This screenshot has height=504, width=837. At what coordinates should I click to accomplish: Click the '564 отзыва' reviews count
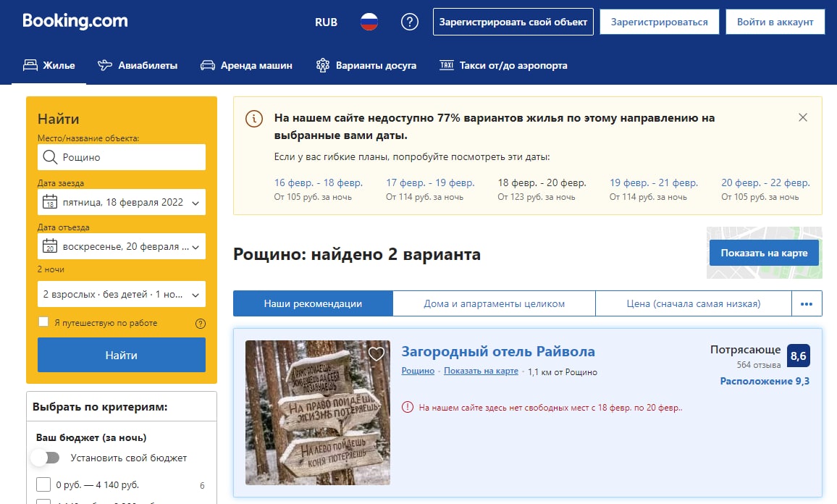pyautogui.click(x=759, y=365)
